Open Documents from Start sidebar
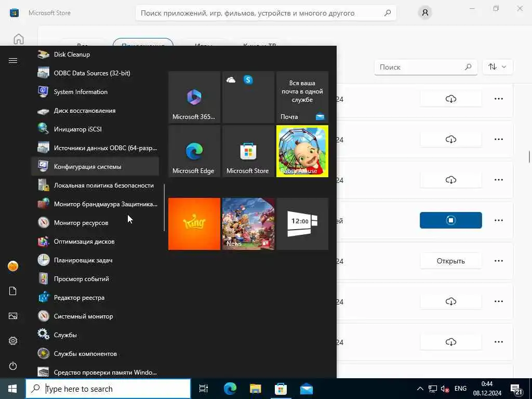Viewport: 532px width, 399px height. (x=13, y=291)
